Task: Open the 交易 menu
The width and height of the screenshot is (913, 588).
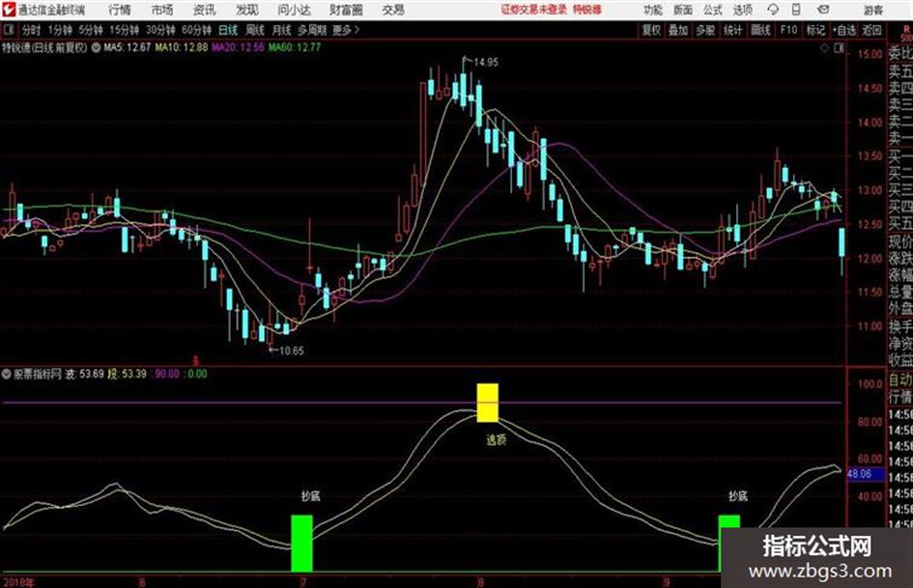Action: click(393, 10)
